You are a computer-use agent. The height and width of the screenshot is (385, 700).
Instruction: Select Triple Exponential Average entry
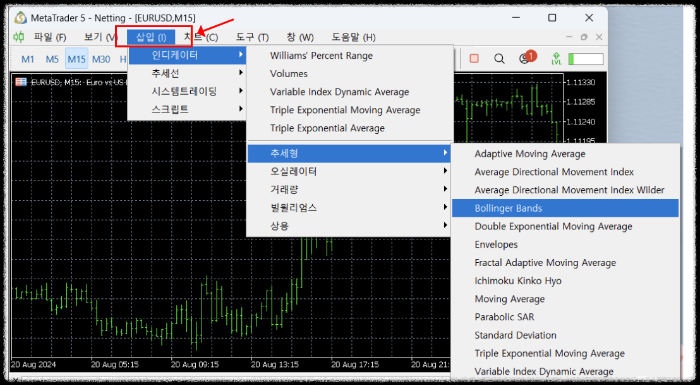[327, 128]
